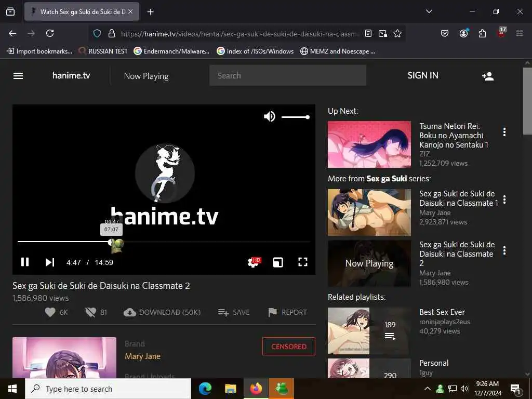Open Firefox View from the tab strip
The image size is (532, 399).
point(10,11)
